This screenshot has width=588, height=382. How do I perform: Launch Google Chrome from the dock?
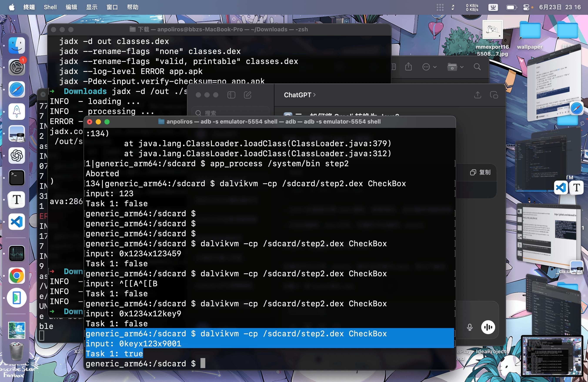tap(17, 275)
